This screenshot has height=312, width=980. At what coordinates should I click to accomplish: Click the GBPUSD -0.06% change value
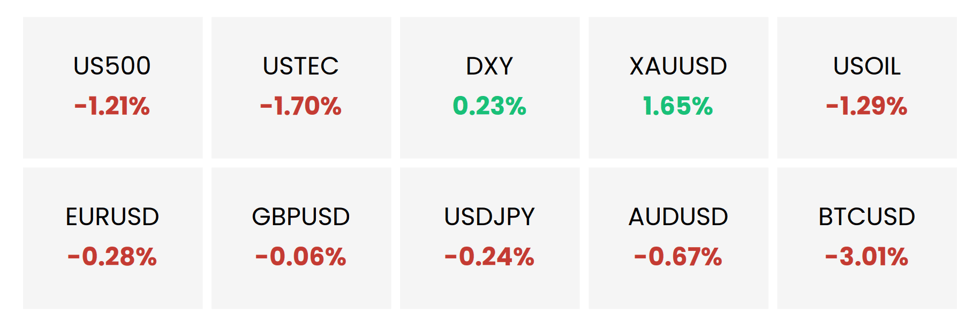(x=300, y=257)
